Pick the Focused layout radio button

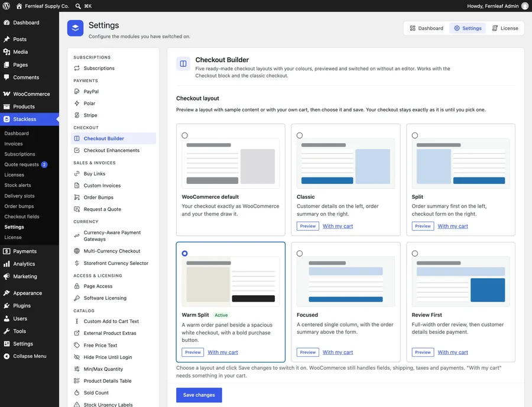[x=300, y=254]
